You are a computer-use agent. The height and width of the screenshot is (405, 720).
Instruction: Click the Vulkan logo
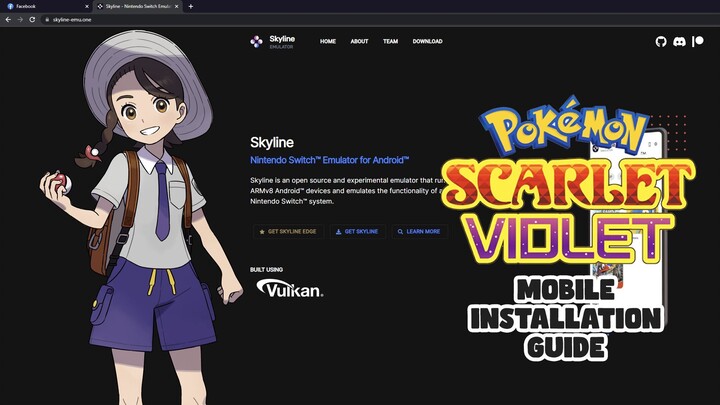(x=290, y=289)
